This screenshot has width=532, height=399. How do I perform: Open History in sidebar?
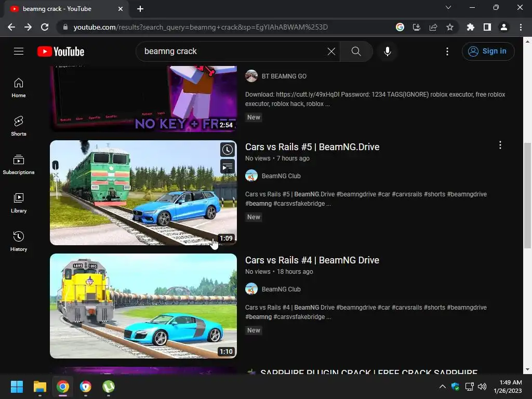[19, 241]
